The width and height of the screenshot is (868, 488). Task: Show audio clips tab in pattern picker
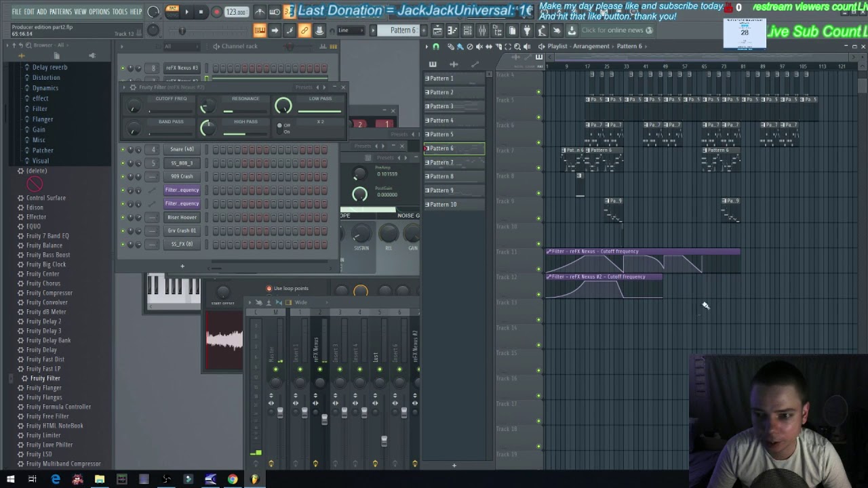tap(454, 64)
